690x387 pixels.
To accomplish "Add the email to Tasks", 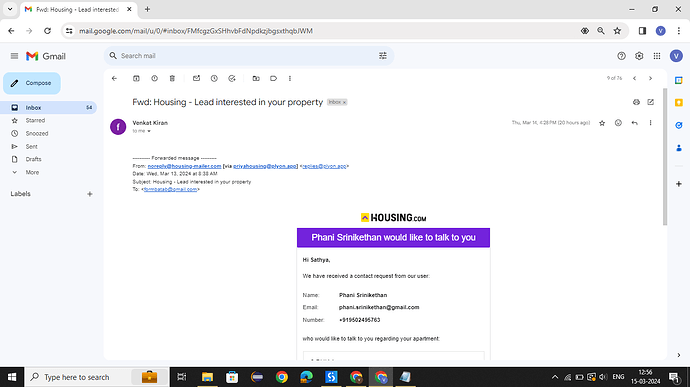I will click(x=232, y=78).
